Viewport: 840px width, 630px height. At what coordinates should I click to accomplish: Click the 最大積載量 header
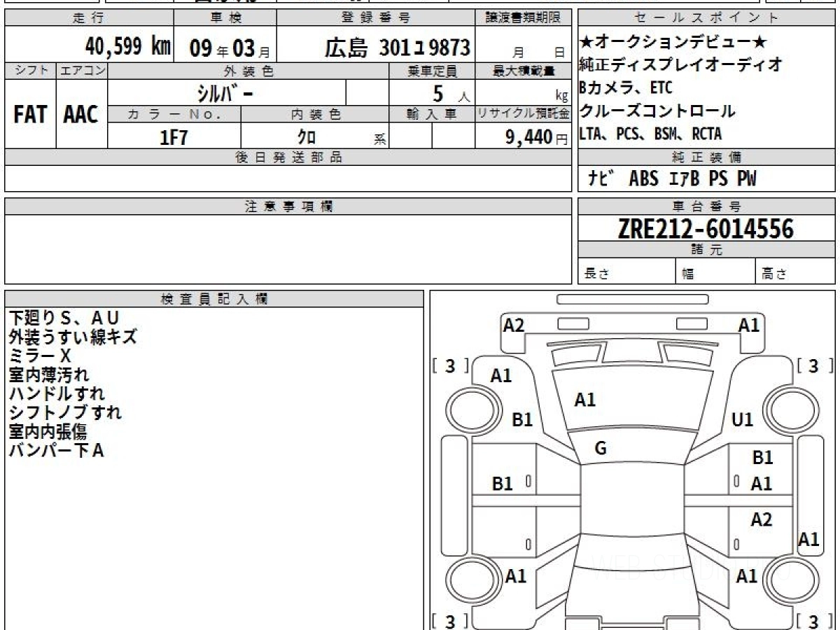tap(523, 71)
